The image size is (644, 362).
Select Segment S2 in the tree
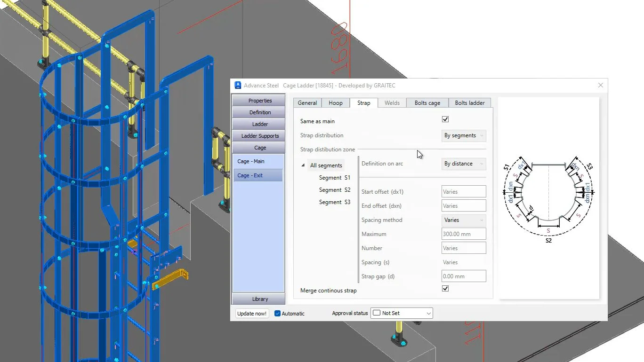[x=334, y=190]
